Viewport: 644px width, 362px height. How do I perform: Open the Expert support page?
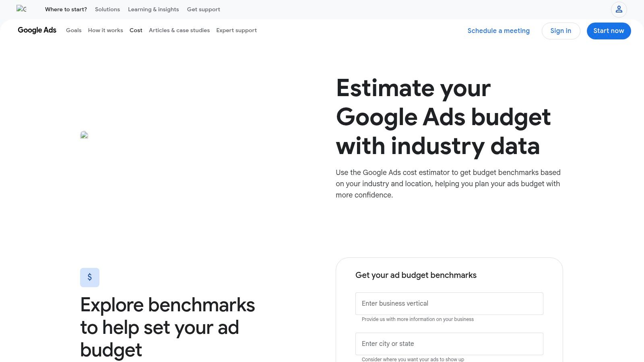pos(236,30)
